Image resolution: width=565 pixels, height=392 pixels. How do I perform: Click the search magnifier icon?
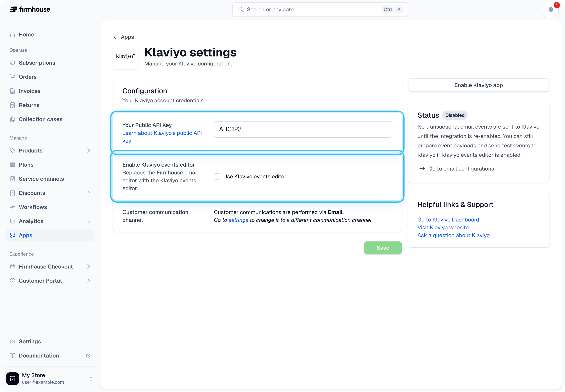(241, 9)
